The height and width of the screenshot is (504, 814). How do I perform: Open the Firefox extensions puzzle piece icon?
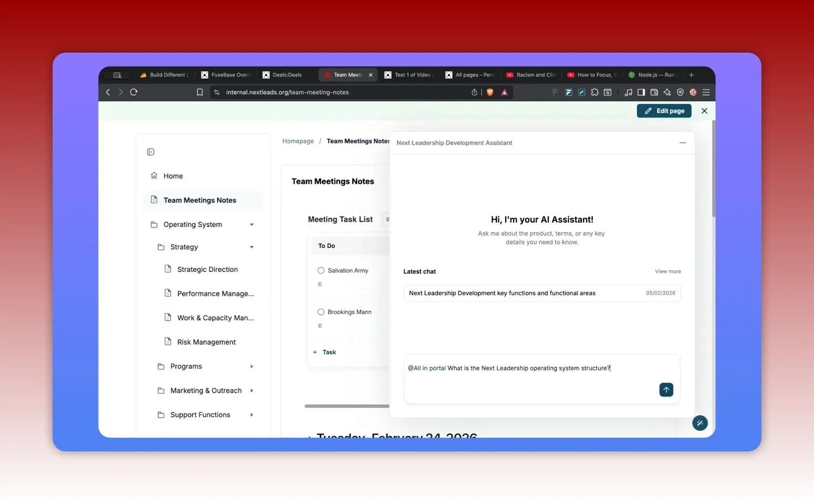point(595,92)
